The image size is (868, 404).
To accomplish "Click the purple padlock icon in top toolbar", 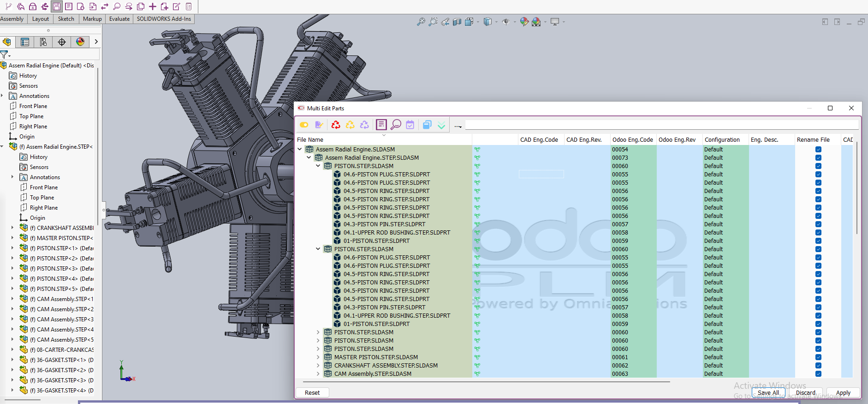I will [x=33, y=6].
